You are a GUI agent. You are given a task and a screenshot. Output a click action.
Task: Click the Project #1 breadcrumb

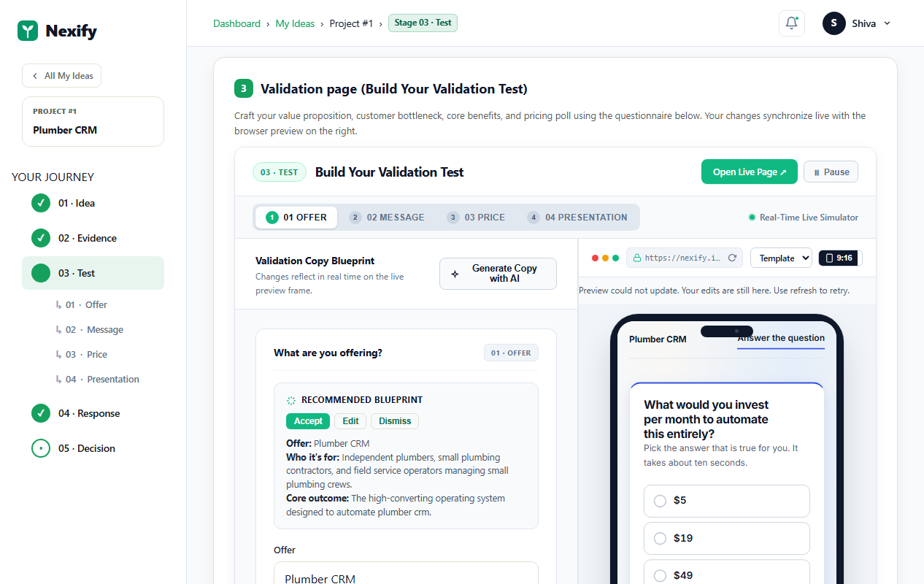(351, 23)
